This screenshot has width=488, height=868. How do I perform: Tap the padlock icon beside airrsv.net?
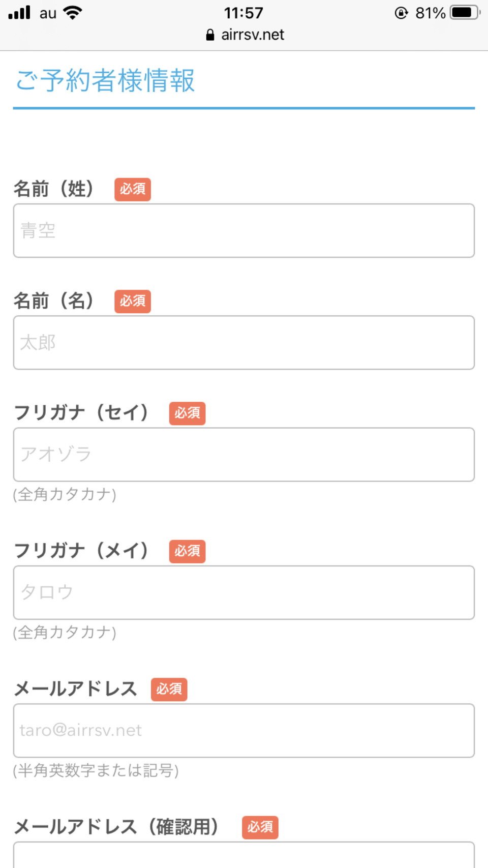click(210, 35)
